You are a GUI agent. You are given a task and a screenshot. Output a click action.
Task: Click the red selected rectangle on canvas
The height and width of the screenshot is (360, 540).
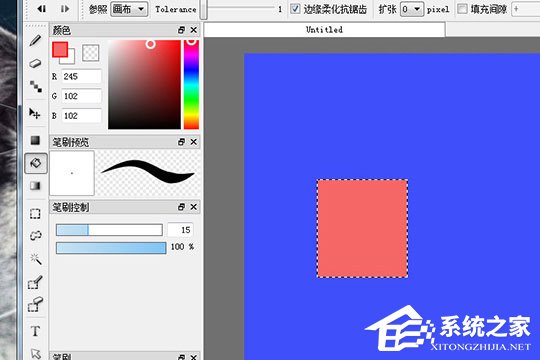pos(363,228)
